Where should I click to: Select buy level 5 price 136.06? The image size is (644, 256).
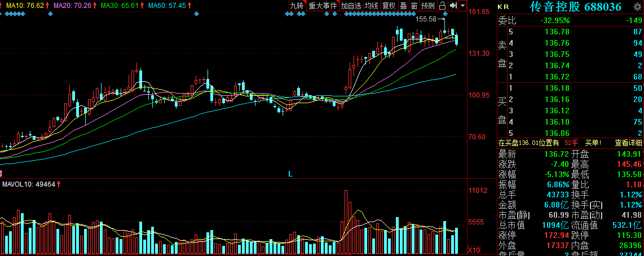[x=556, y=133]
